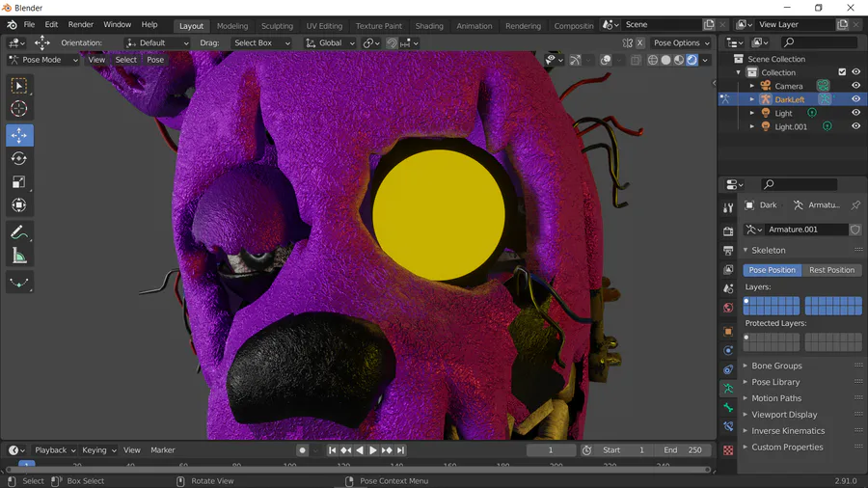The width and height of the screenshot is (868, 488).
Task: Expand the Viewport Display panel
Action: point(784,415)
